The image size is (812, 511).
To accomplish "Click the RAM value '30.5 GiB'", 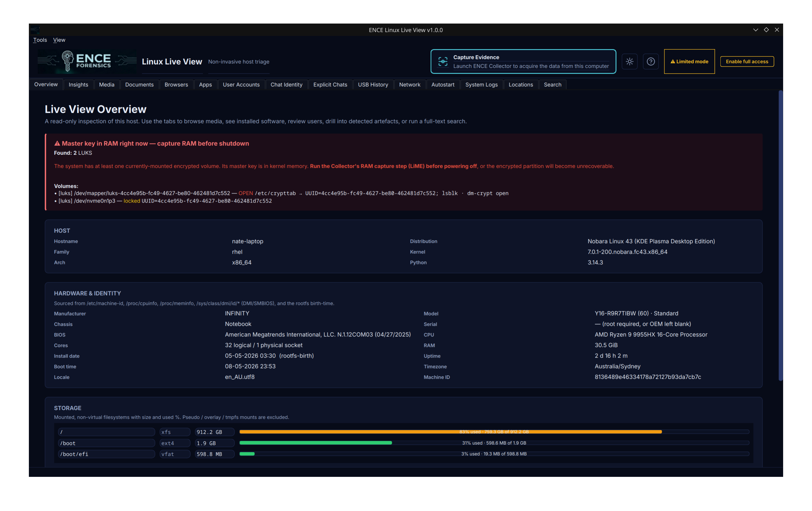I will (606, 345).
